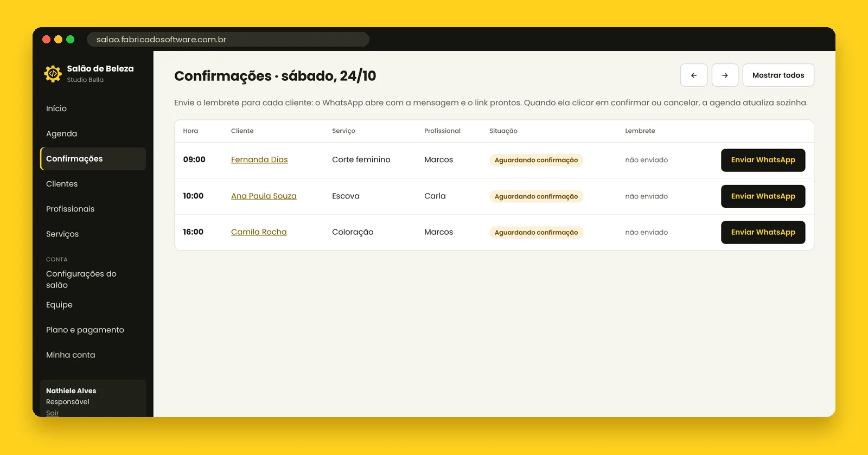Send WhatsApp reminder to Camila Rocha

(763, 232)
